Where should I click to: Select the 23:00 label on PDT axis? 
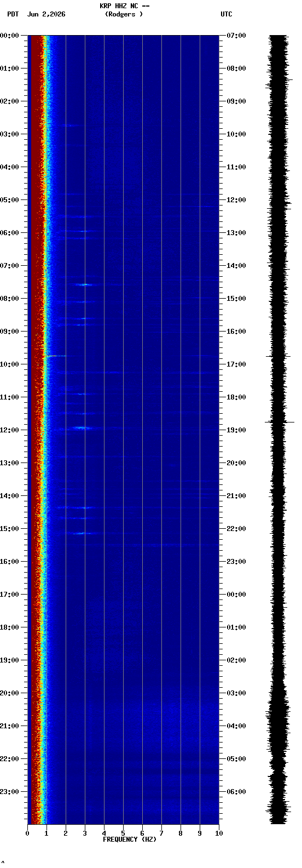pyautogui.click(x=10, y=792)
